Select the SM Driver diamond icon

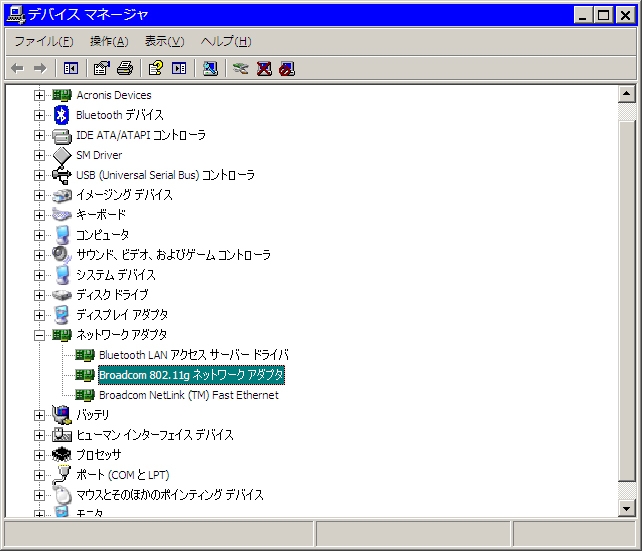click(62, 155)
